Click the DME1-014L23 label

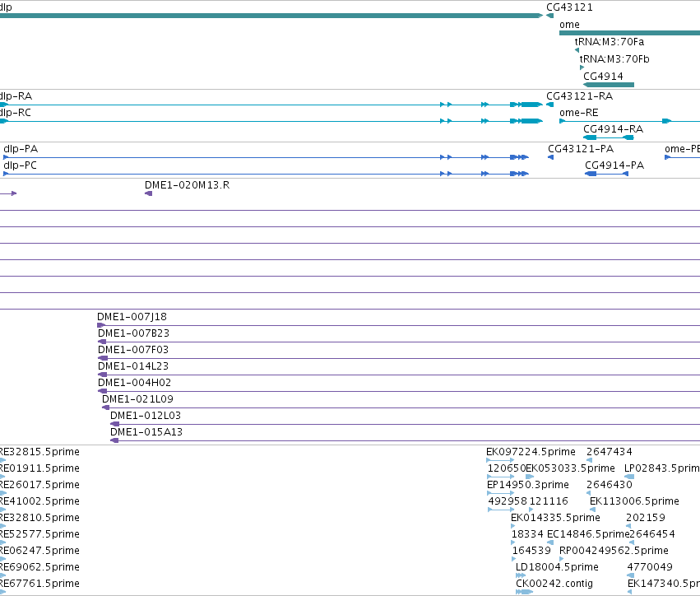pos(133,366)
